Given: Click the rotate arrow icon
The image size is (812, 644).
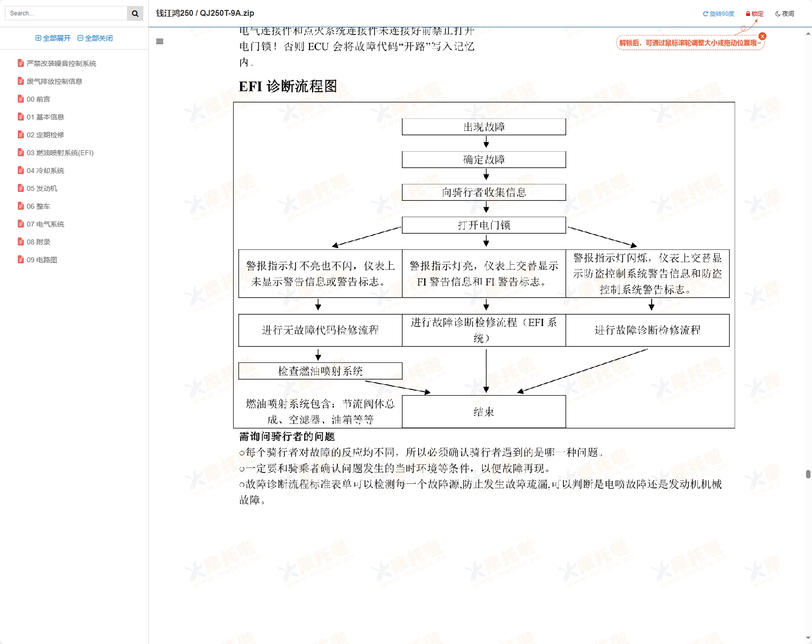Looking at the screenshot, I should coord(705,14).
